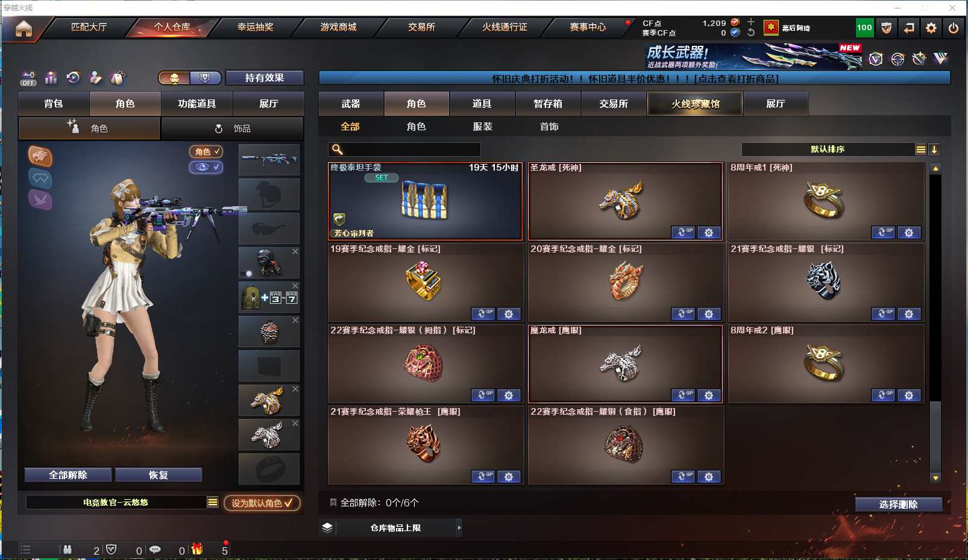Click GP renew icon on 8周年戒1

click(884, 233)
